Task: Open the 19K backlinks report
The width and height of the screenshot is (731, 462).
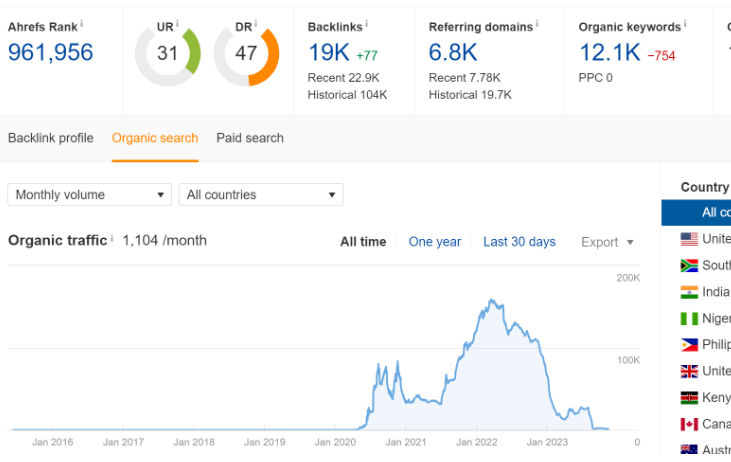Action: coord(328,53)
